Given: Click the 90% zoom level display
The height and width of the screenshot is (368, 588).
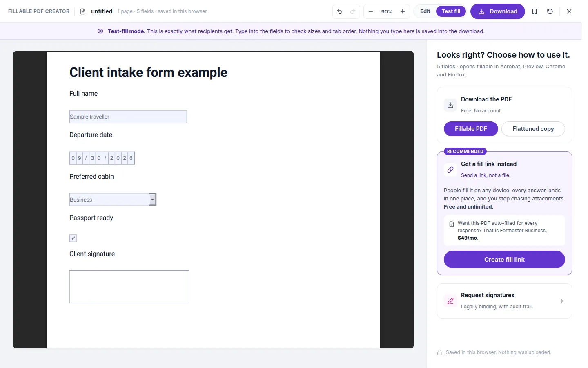Looking at the screenshot, I should (387, 11).
